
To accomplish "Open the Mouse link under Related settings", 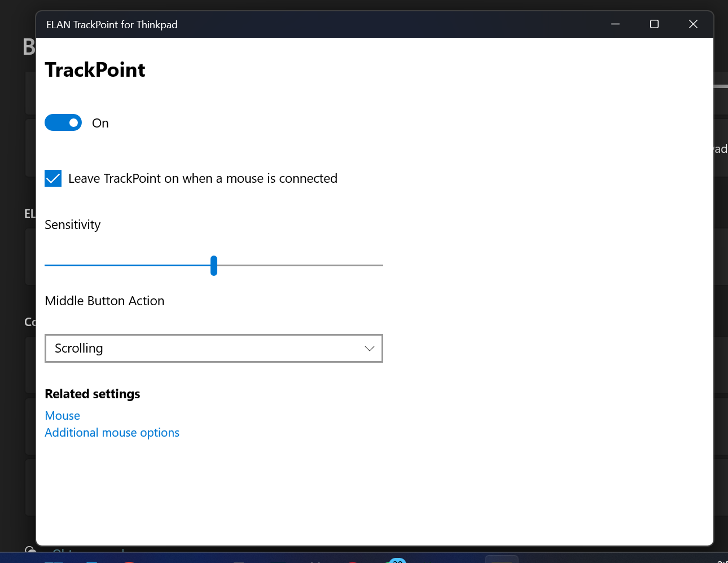I will tap(62, 416).
